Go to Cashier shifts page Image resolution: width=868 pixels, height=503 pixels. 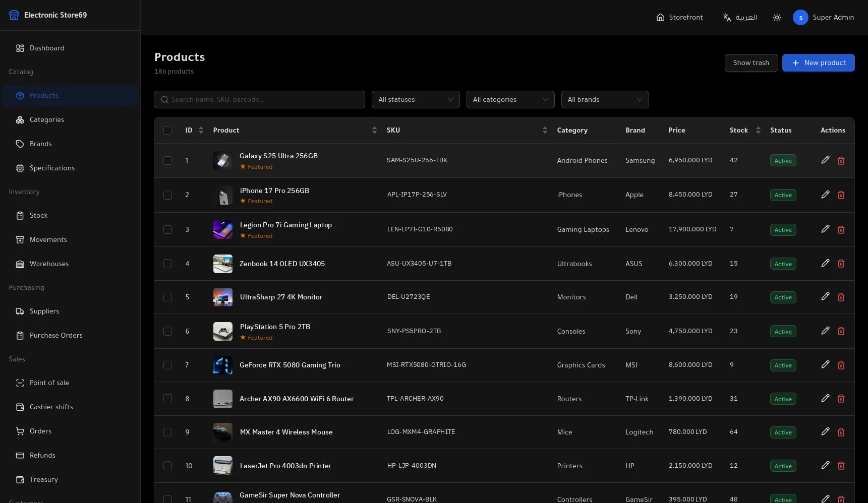[70, 407]
